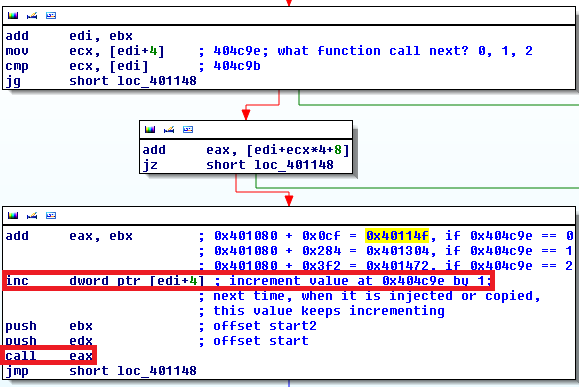Click comment 'increment value at 0x404c9e by 1;'
The image size is (579, 387).
(x=360, y=281)
